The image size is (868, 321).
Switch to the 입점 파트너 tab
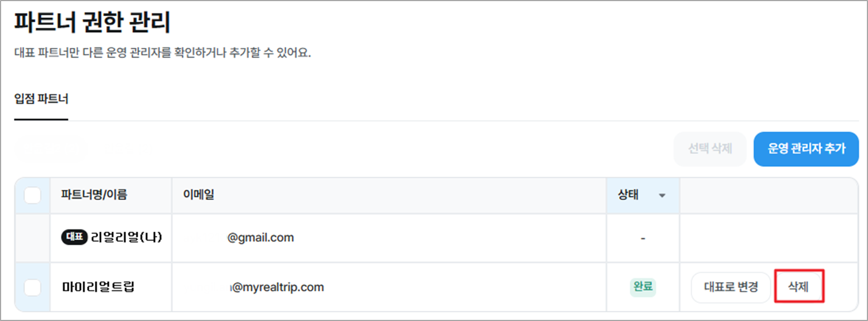(x=41, y=100)
